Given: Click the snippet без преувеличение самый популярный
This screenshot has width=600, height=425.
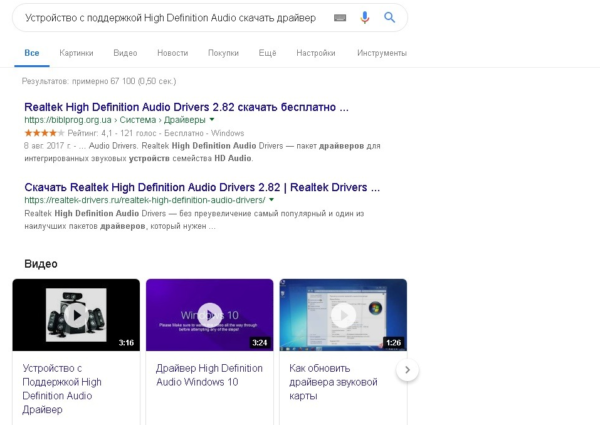Looking at the screenshot, I should click(x=194, y=220).
